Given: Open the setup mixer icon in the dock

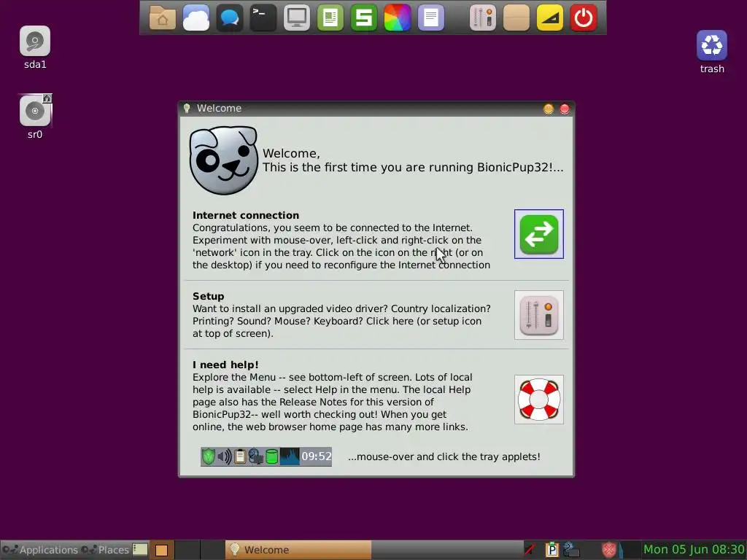Looking at the screenshot, I should 483,18.
